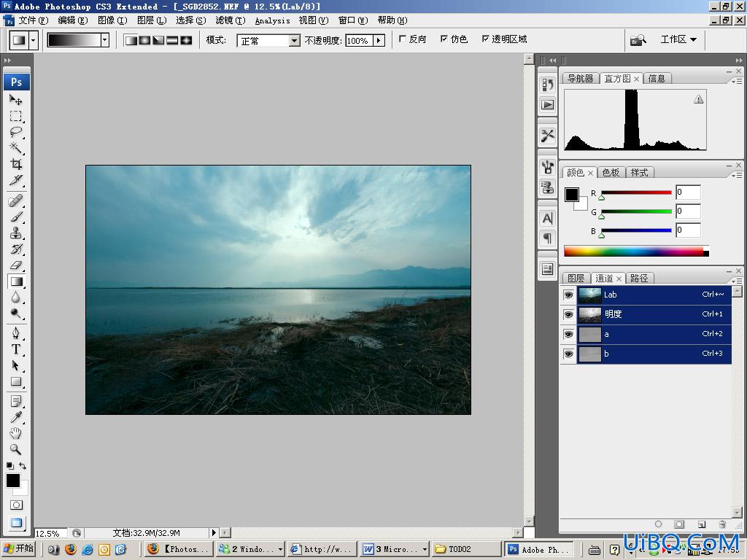Select the Type tool
The width and height of the screenshot is (747, 560).
point(16,349)
